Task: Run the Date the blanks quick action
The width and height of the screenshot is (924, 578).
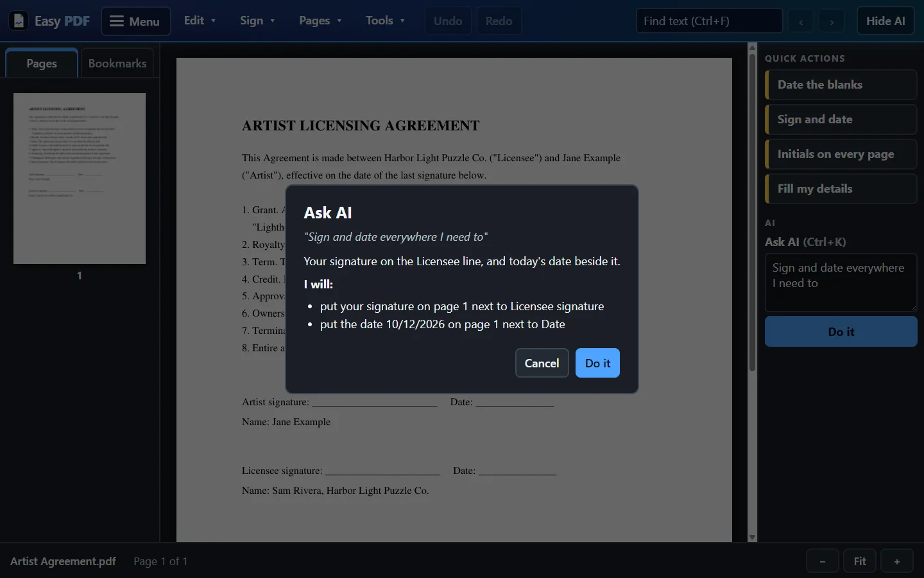Action: click(841, 85)
